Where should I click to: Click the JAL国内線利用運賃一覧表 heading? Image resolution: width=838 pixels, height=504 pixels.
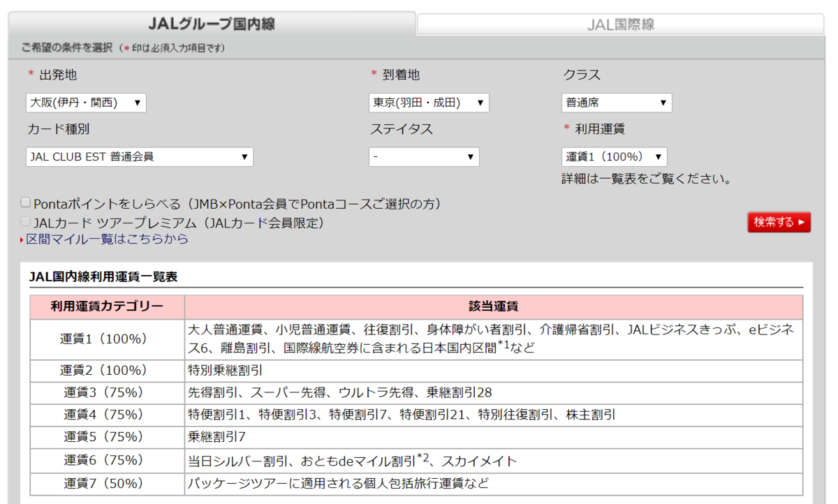click(x=103, y=277)
